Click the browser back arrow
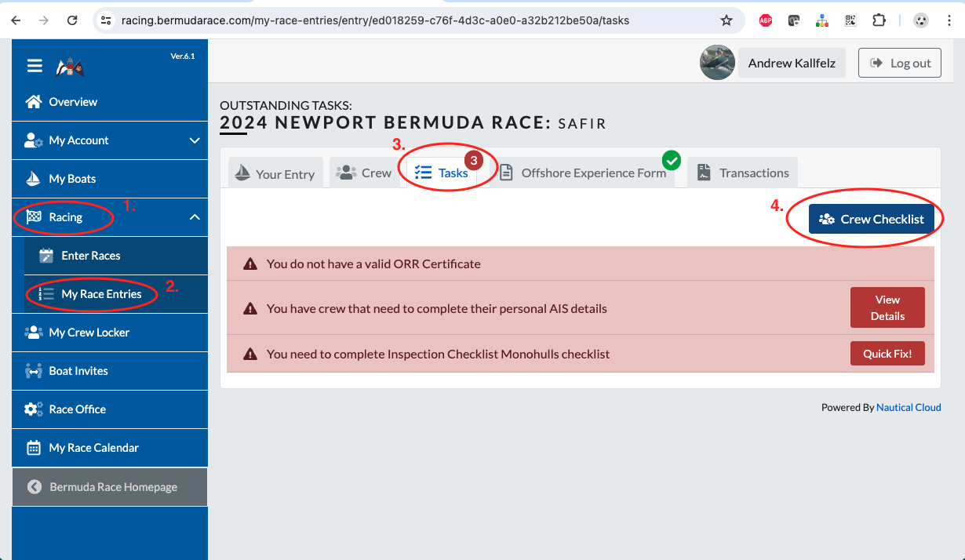The height and width of the screenshot is (560, 965). pos(16,20)
